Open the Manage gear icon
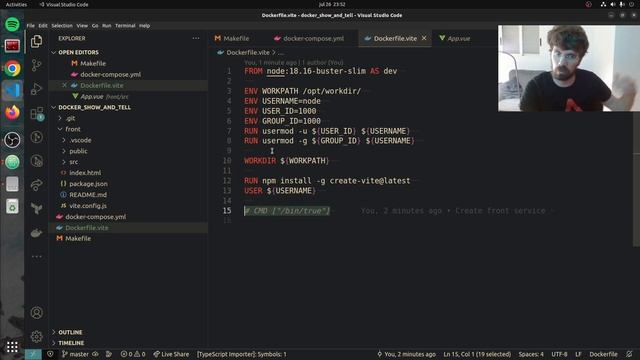Viewport: 640px width, 360px height. 36,336
